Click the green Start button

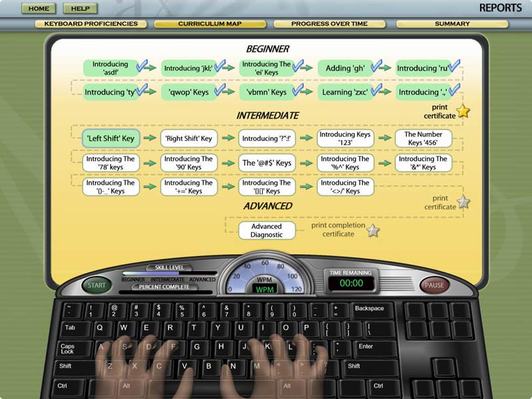point(96,285)
